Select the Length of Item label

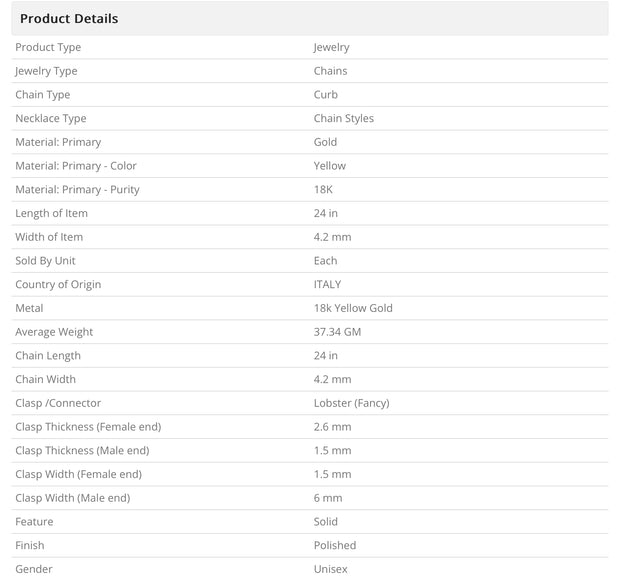coord(51,213)
